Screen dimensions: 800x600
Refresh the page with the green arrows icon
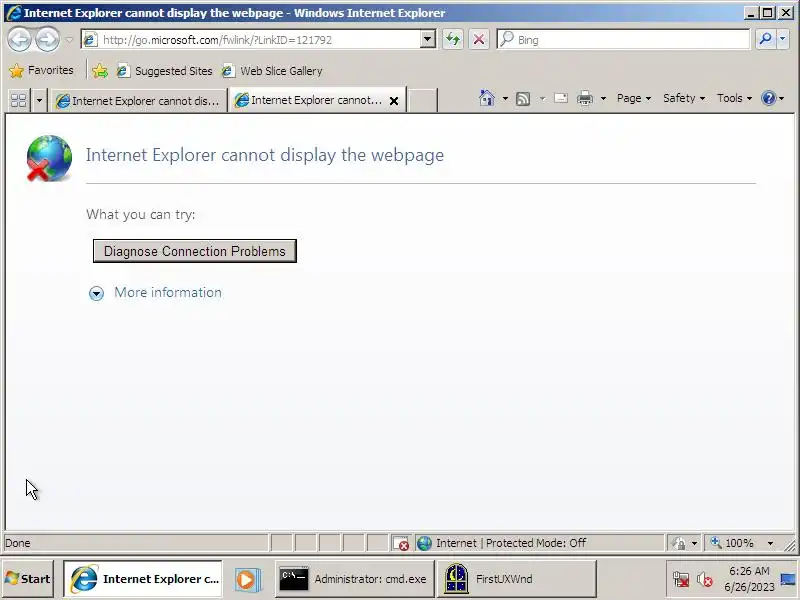[453, 39]
